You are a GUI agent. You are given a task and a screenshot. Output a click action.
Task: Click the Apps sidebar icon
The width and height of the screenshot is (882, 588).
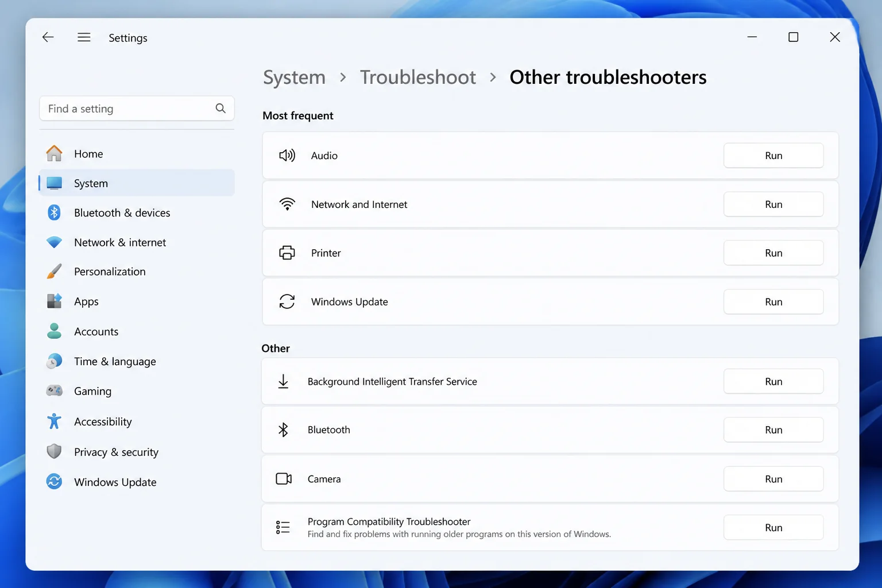coord(54,301)
